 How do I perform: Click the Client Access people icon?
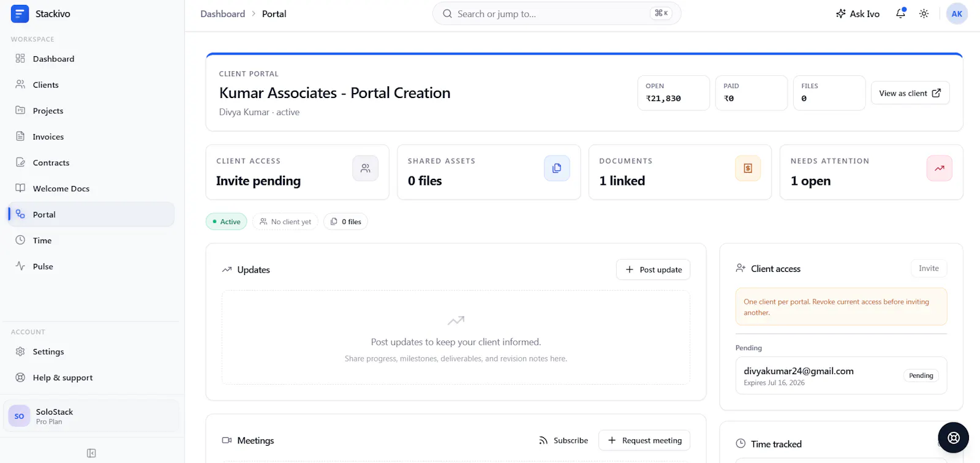click(365, 168)
